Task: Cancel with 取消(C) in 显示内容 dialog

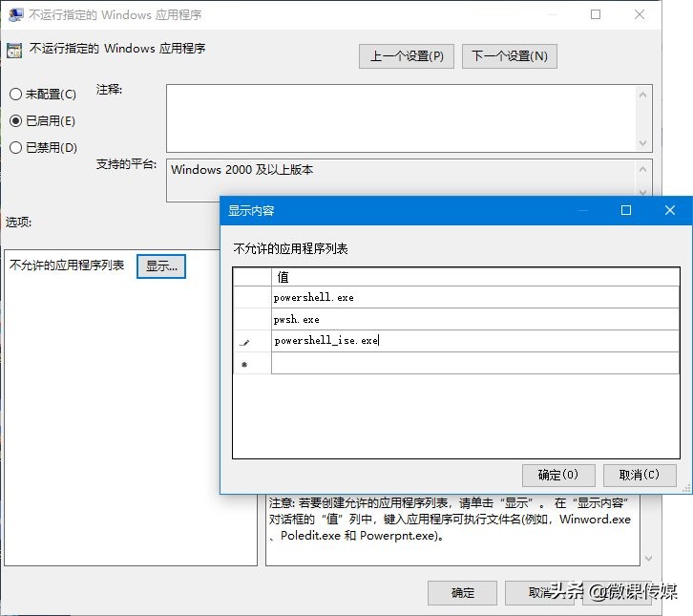Action: coord(640,475)
